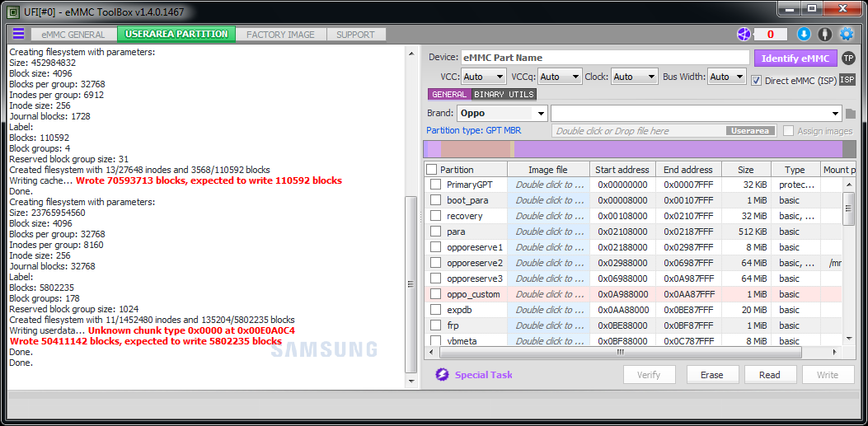
Task: Click the Identify eMMC button
Action: point(795,58)
